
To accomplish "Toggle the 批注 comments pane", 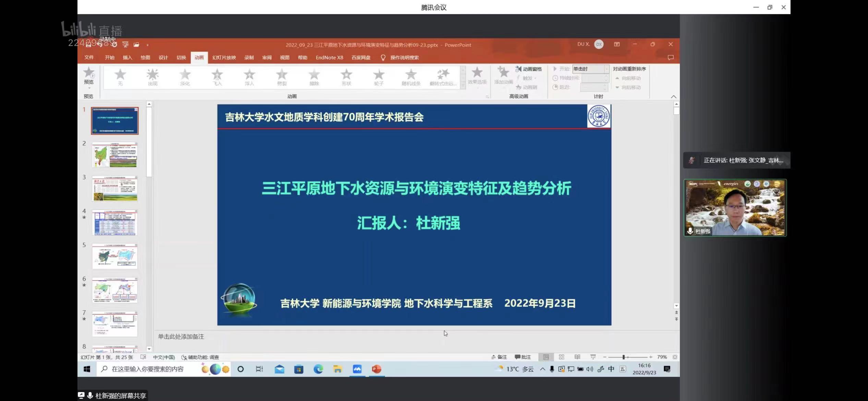I will pyautogui.click(x=523, y=357).
